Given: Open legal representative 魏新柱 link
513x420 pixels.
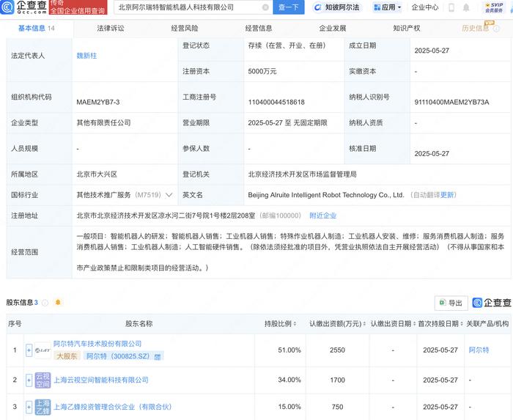Looking at the screenshot, I should tap(86, 56).
